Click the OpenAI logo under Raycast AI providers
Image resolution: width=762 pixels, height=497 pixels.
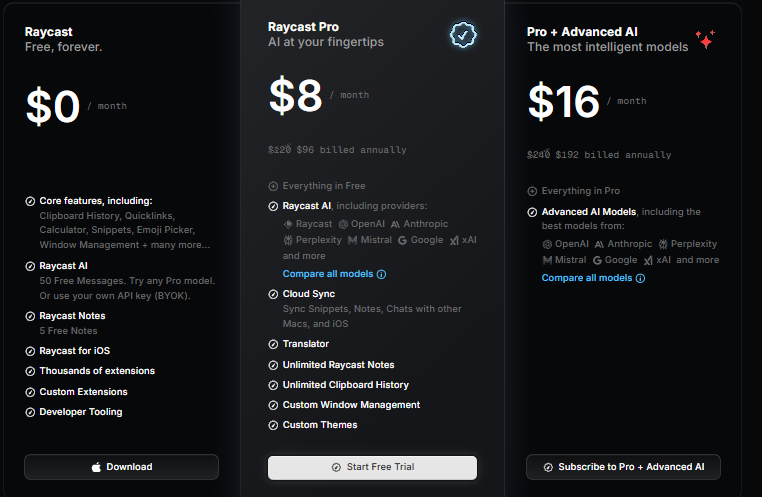344,224
